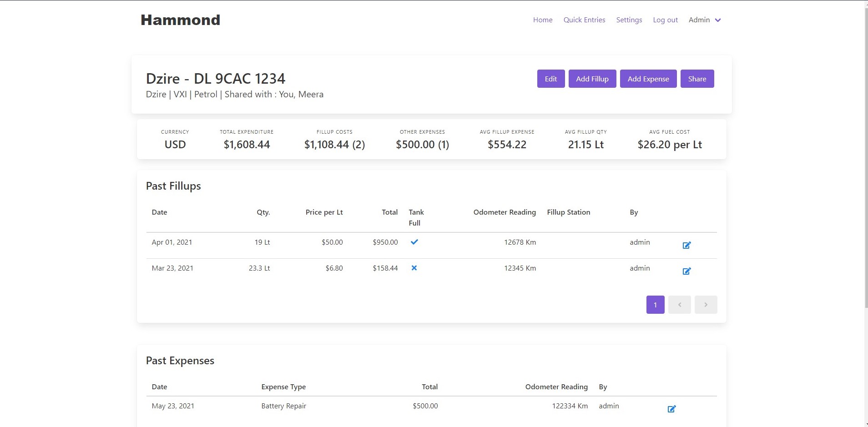Viewport: 868px width, 427px height.
Task: Edit the Mar 23, 2021 fillup entry
Action: (686, 271)
